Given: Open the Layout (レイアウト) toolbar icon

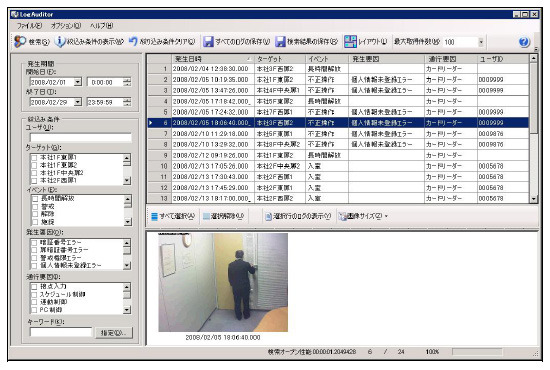Looking at the screenshot, I should coord(350,42).
